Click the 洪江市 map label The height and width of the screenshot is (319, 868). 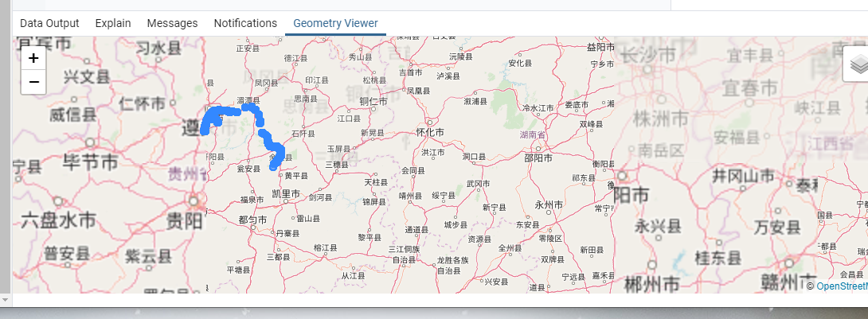(433, 152)
